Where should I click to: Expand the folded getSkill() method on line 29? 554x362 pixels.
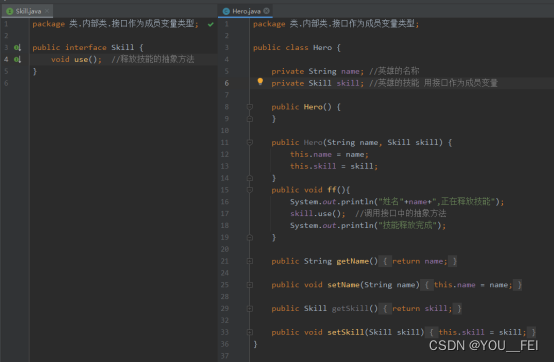(x=250, y=308)
